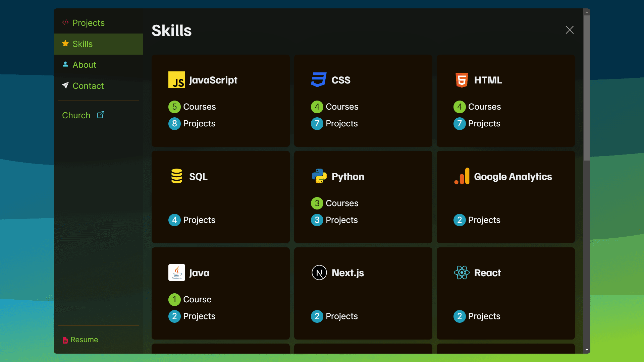The image size is (644, 362).
Task: Click the scrollbar down arrow
Action: (x=587, y=350)
